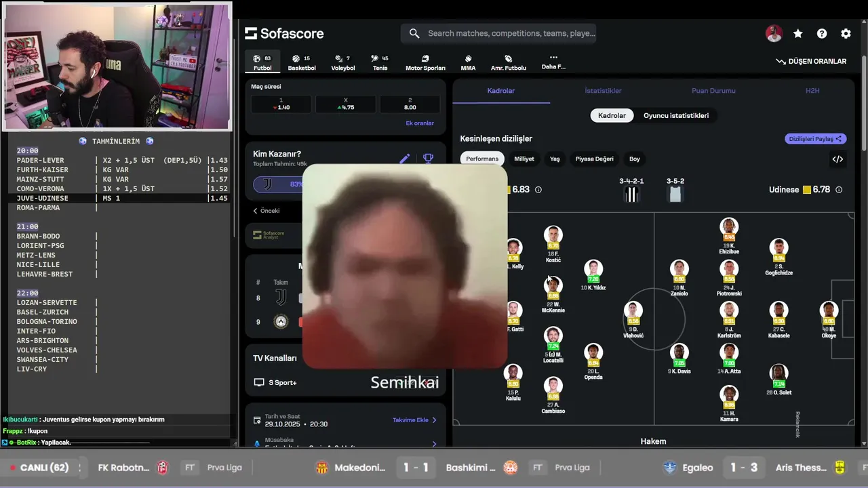868x488 pixels.
Task: Go back with Önceki chevron
Action: pyautogui.click(x=266, y=211)
